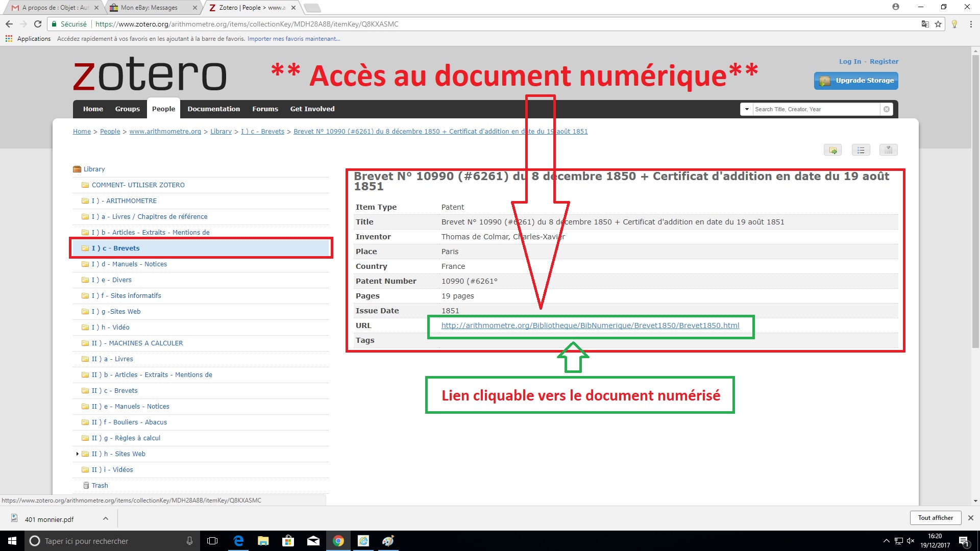Open I ) f - Sites informatifs collection
This screenshot has height=551, width=980.
[126, 295]
